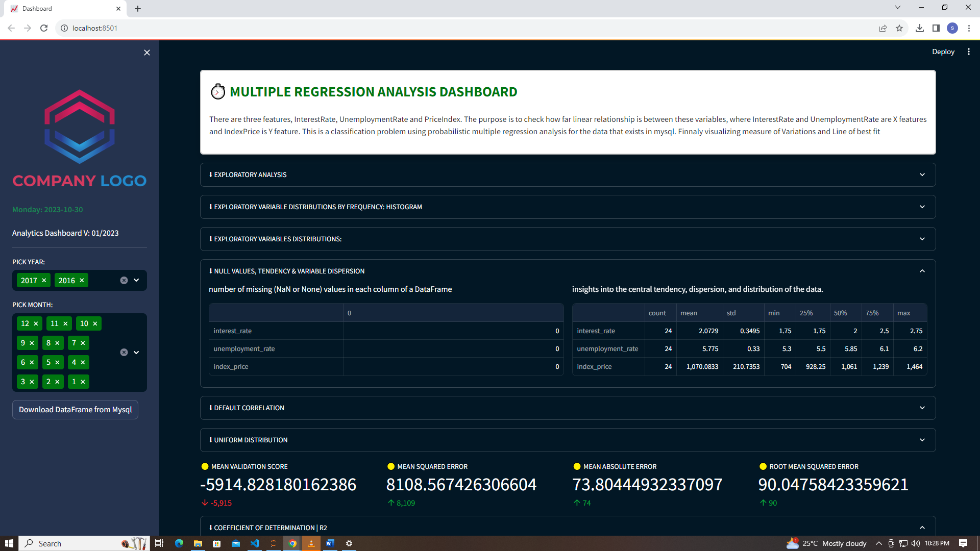
Task: Expand the Exploratory Analysis section
Action: tap(568, 174)
